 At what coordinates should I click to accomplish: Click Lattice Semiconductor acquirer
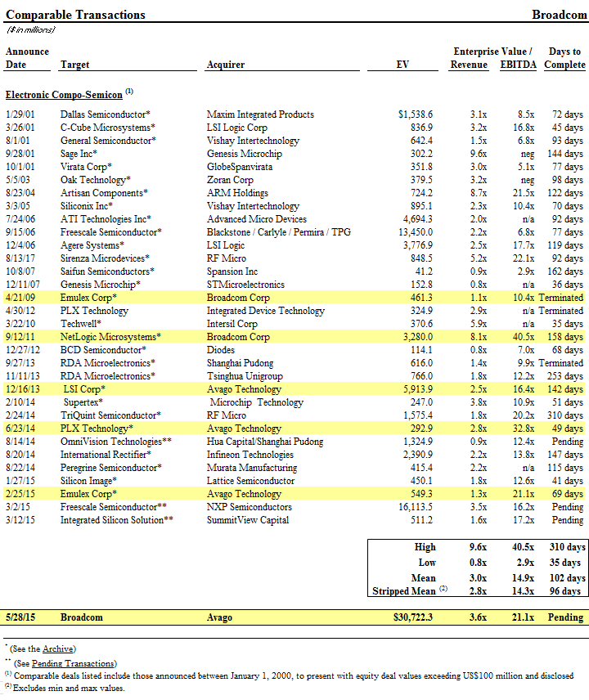point(250,480)
